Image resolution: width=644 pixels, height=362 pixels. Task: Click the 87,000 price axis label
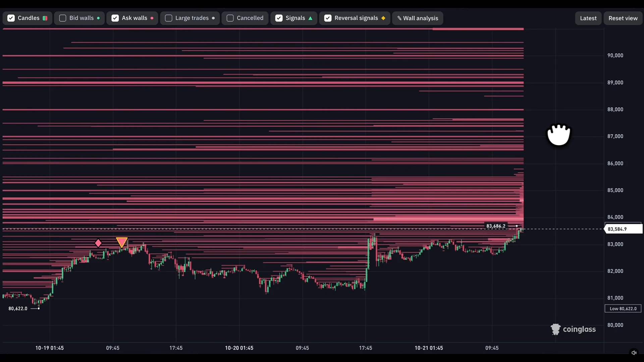[615, 136]
